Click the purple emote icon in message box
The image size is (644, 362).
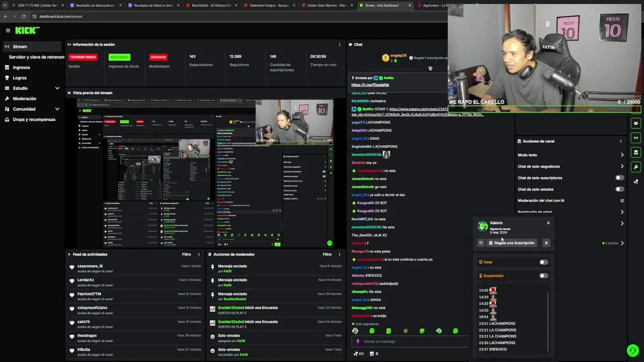tap(358, 341)
